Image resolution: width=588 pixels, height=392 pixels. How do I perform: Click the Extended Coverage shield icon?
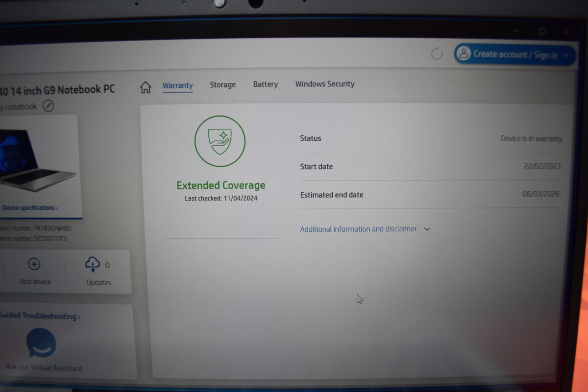pyautogui.click(x=220, y=142)
